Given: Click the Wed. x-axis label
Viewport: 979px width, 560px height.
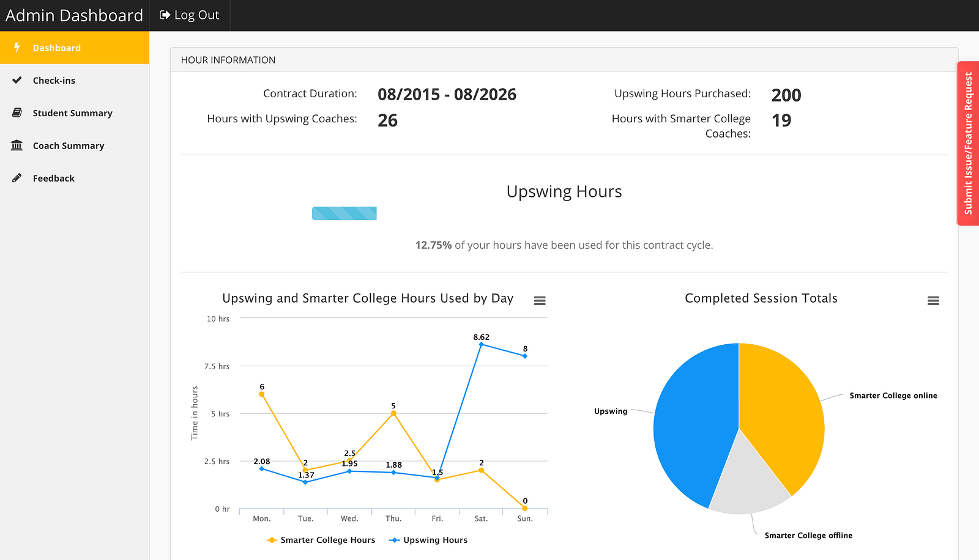Looking at the screenshot, I should 349,518.
